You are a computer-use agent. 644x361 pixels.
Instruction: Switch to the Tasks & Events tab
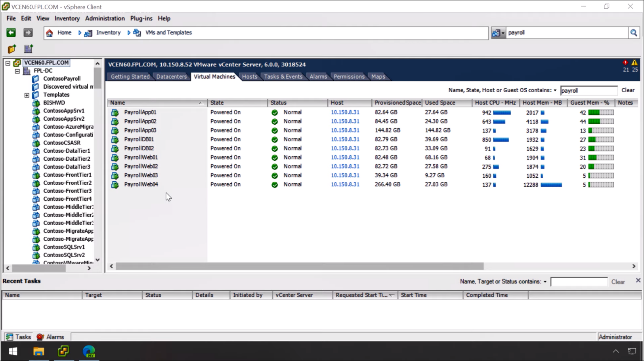pos(283,77)
